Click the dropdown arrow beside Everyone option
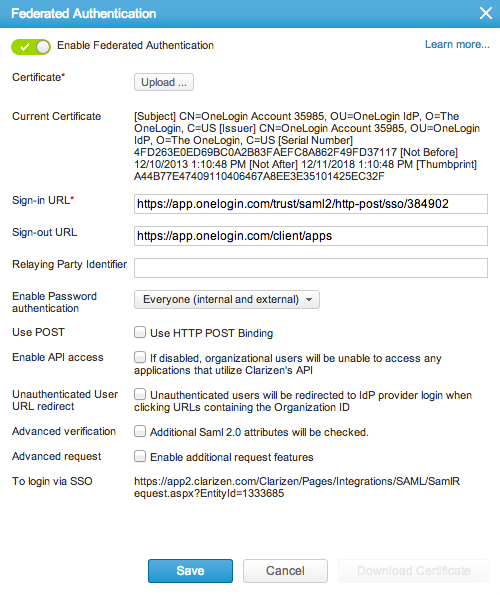Screen dimensions: 500x595 click(309, 300)
